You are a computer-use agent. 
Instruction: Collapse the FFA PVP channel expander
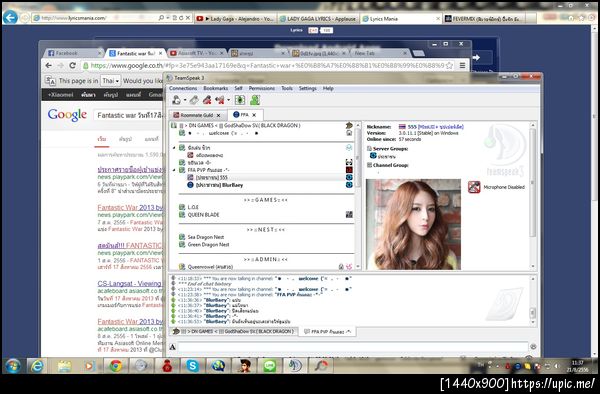click(174, 170)
